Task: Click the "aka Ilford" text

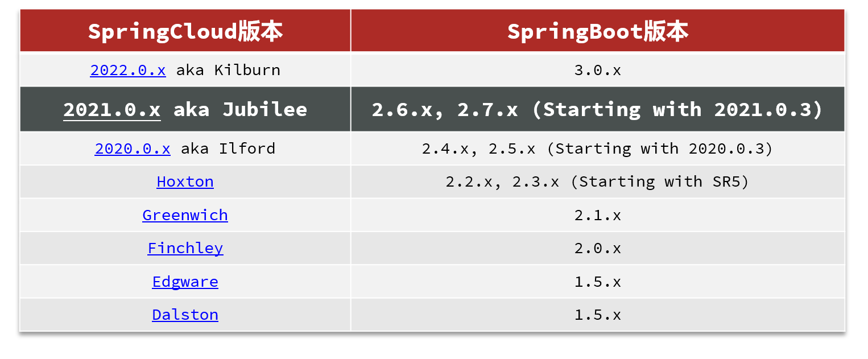Action: click(x=228, y=148)
